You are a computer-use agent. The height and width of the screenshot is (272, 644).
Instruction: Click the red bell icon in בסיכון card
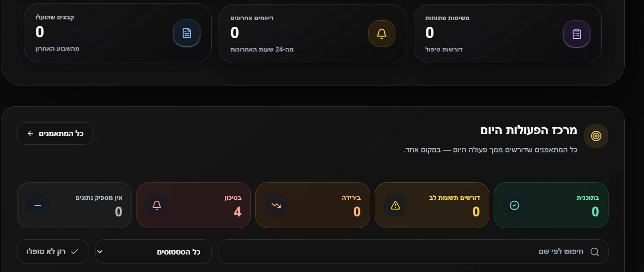157,205
